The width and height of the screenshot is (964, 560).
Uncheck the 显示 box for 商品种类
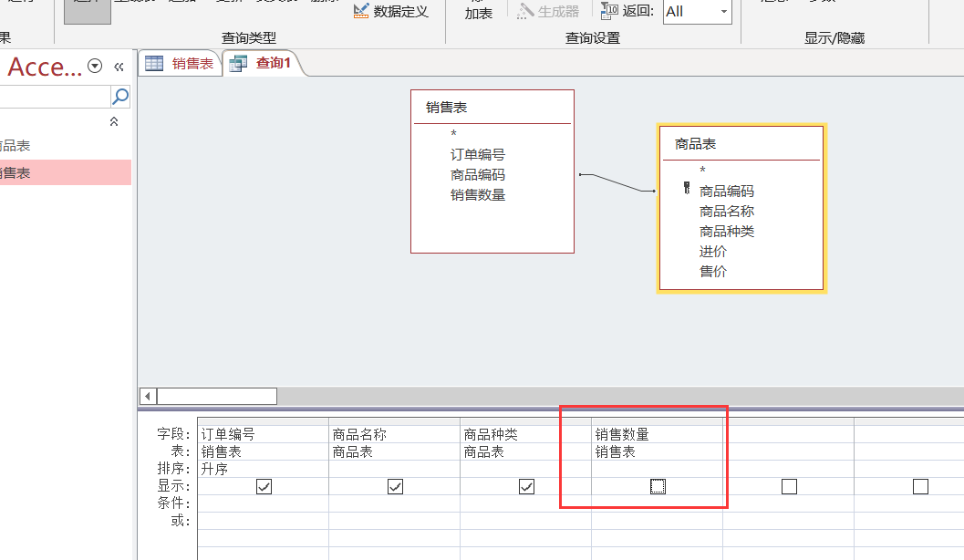[526, 487]
